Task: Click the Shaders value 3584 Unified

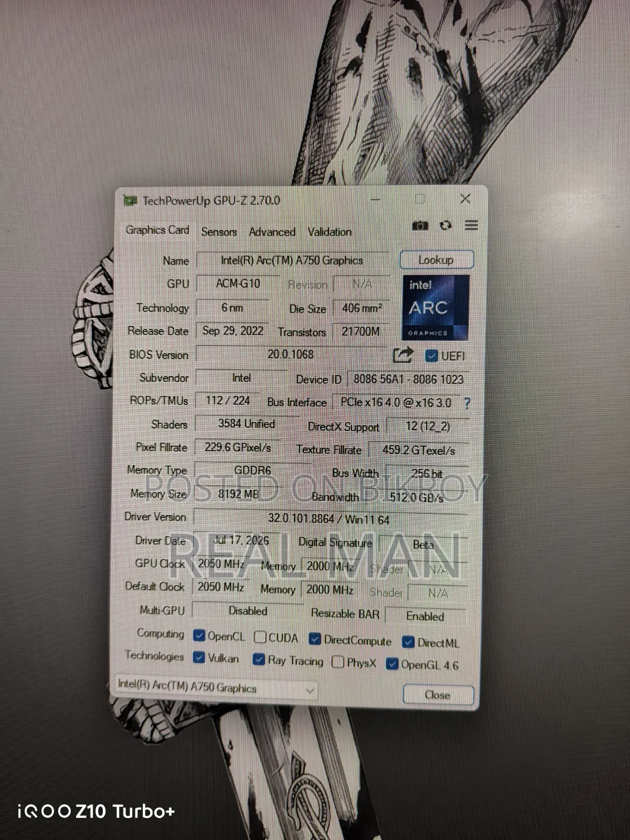Action: [x=246, y=424]
